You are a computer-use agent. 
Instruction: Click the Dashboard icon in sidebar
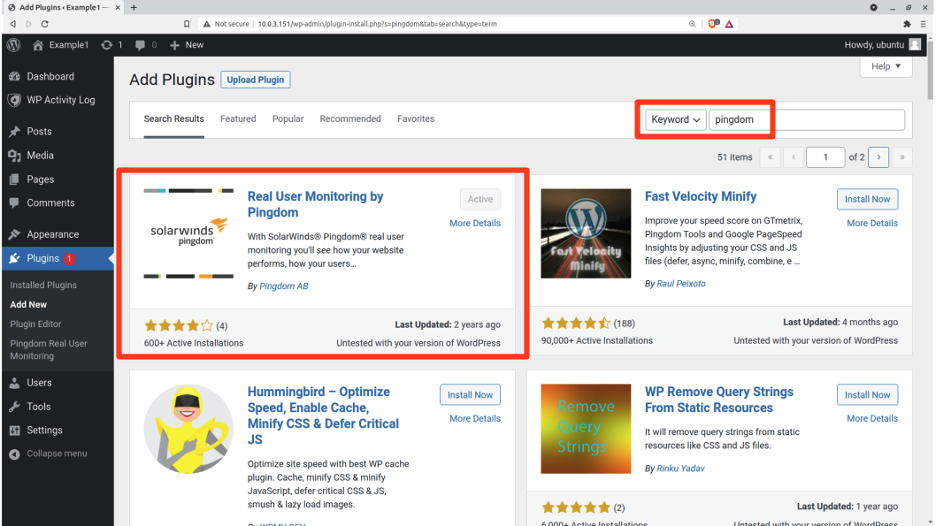click(x=14, y=77)
